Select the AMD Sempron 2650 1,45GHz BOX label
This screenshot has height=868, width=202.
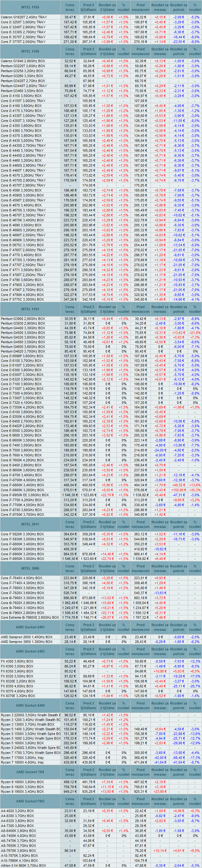tap(27, 637)
